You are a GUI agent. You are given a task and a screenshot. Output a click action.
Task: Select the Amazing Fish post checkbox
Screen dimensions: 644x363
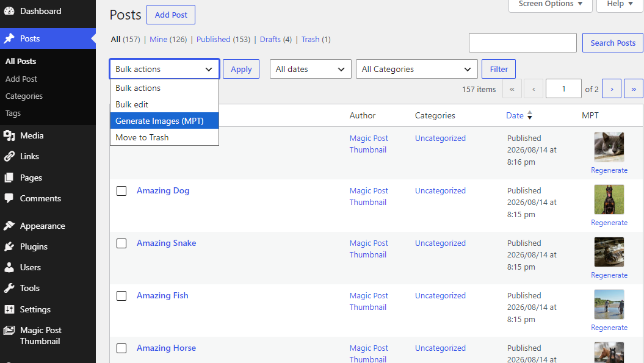coord(121,296)
